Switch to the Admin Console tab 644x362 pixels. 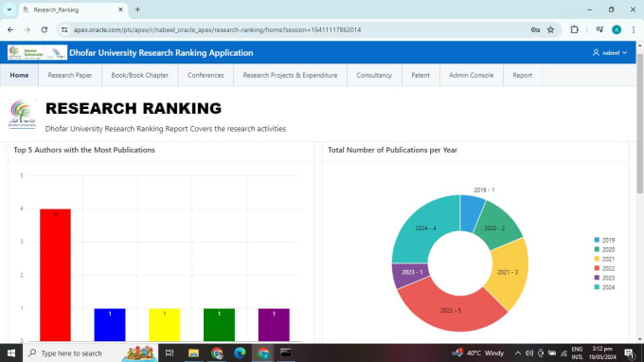tap(471, 75)
